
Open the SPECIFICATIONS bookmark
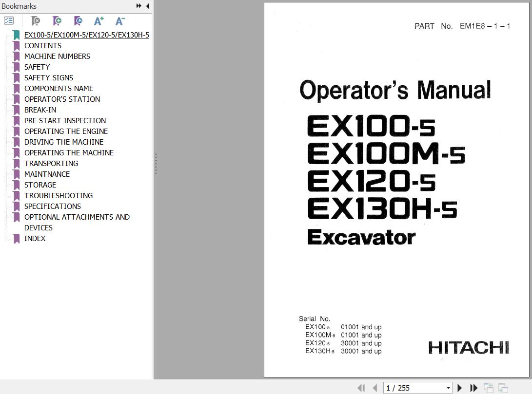tap(53, 206)
